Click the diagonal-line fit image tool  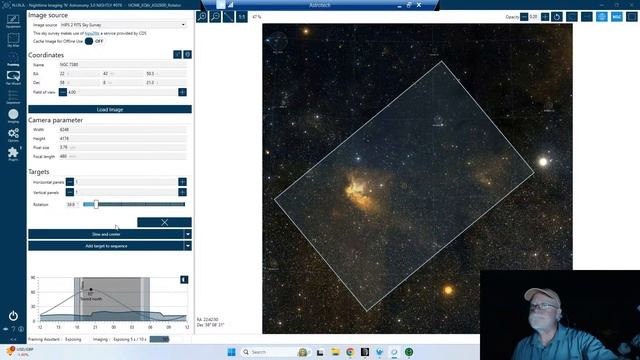tap(229, 17)
